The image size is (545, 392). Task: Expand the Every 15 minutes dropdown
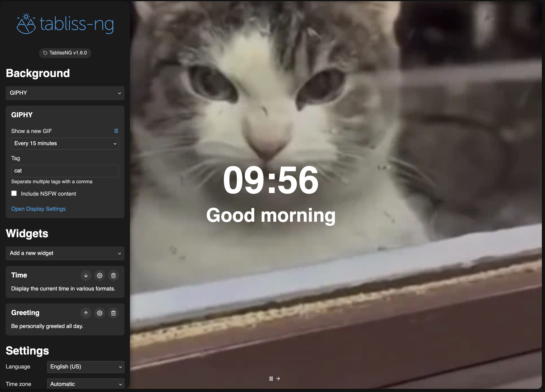65,144
